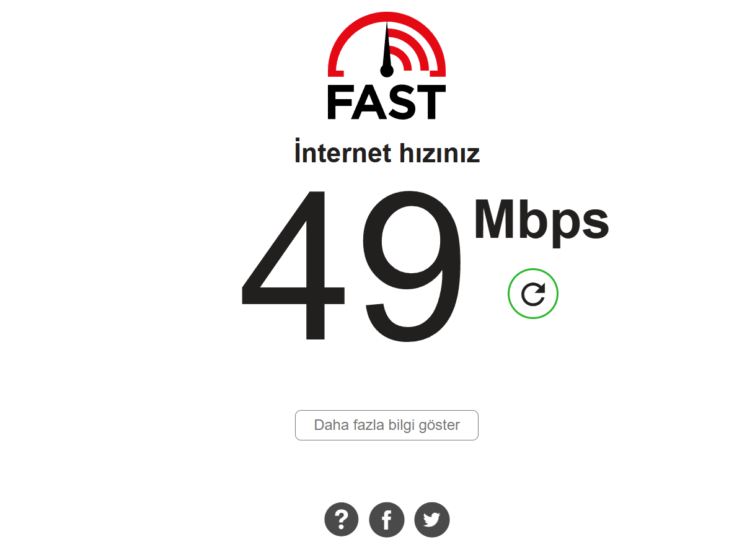Click the digit 4 in speed value
The image size is (742, 560).
pos(293,266)
